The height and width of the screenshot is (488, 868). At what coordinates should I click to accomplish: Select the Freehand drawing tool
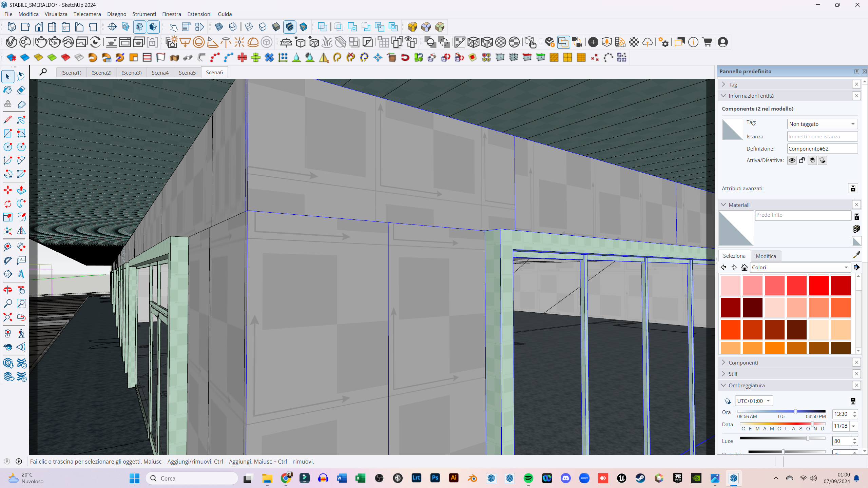(21, 119)
